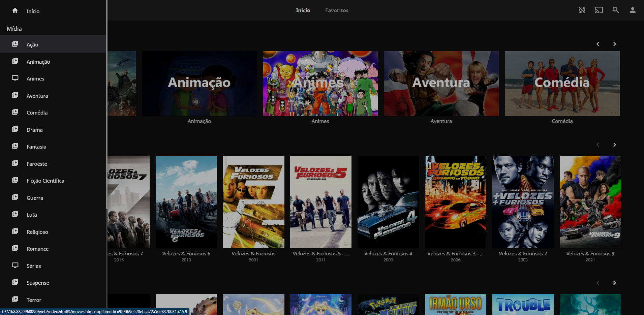Screen dimensions: 644x315
Task: Open the "Velozes & Furiosos 2" title link
Action: click(x=523, y=254)
